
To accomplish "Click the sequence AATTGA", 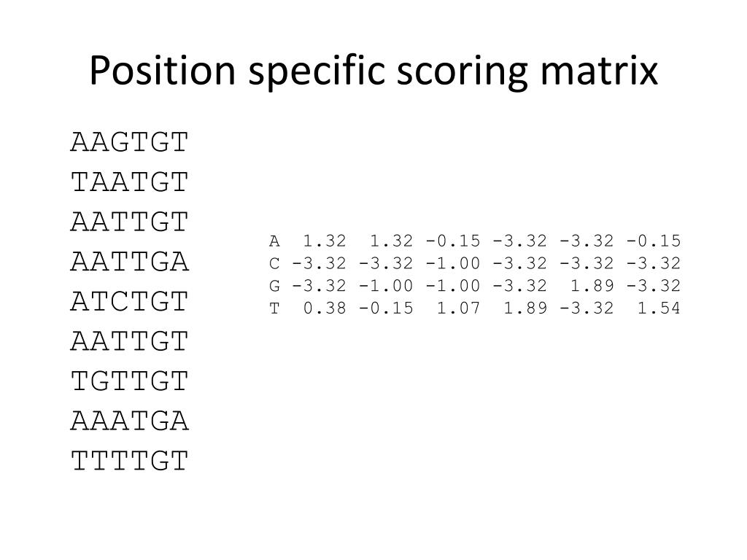I will tap(130, 262).
